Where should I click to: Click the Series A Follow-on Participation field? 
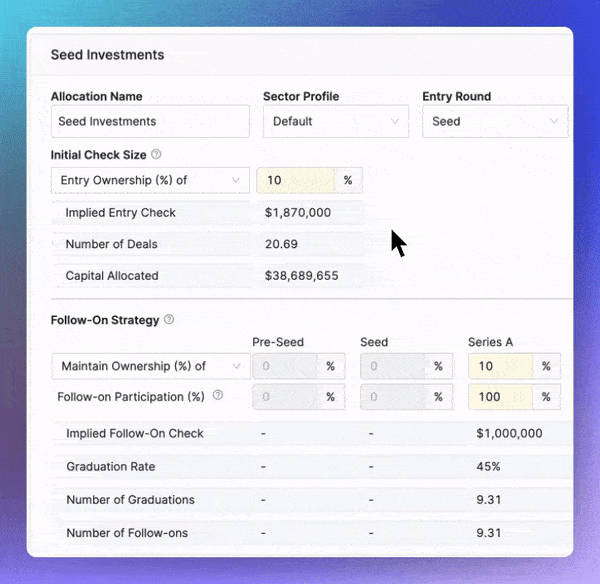(x=500, y=397)
